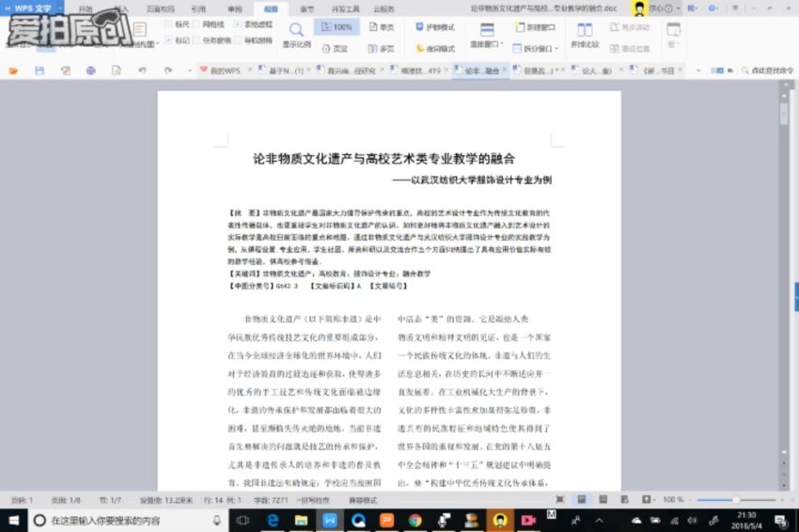The image size is (799, 532).
Task: Redo the last action
Action: [167, 70]
